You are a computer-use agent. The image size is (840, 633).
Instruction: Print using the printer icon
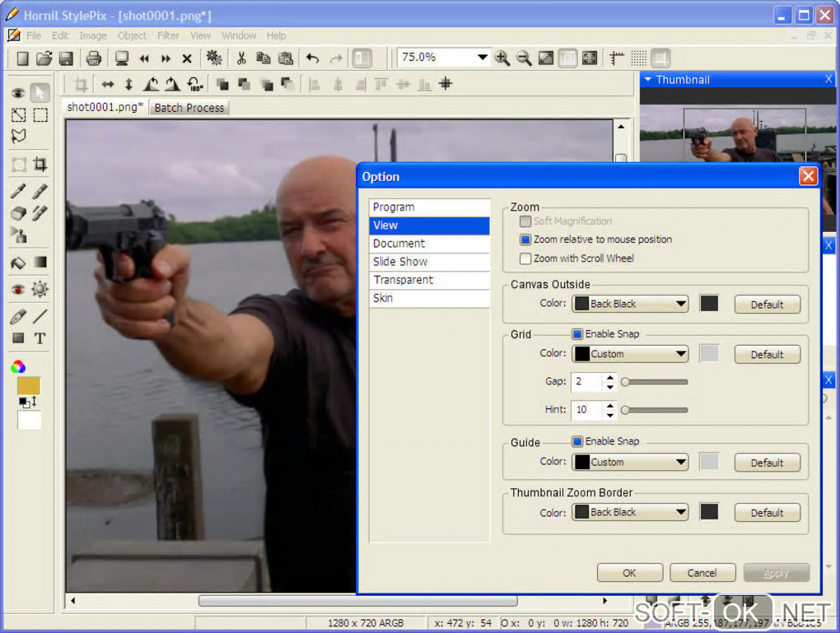(x=94, y=58)
